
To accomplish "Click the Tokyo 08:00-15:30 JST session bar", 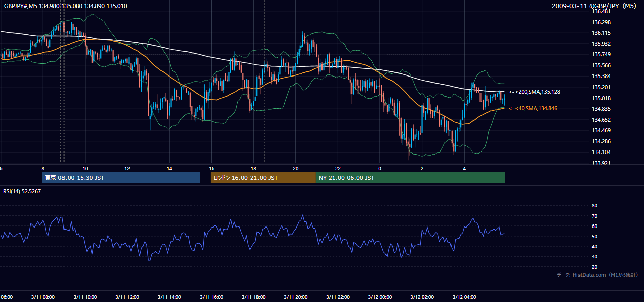I will click(x=121, y=178).
